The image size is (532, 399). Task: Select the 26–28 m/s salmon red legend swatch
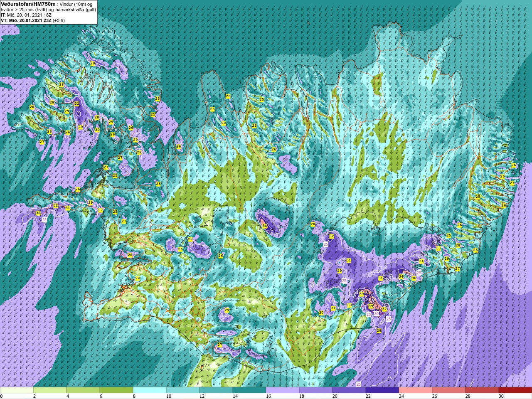tap(449, 390)
